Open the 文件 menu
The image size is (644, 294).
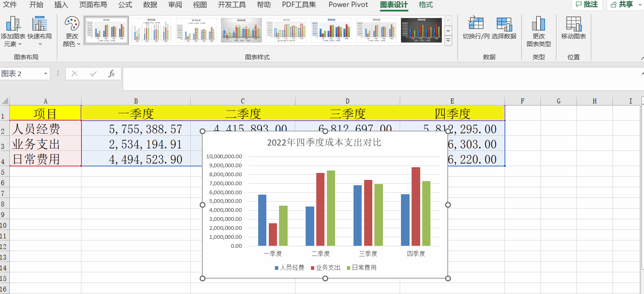click(x=10, y=4)
